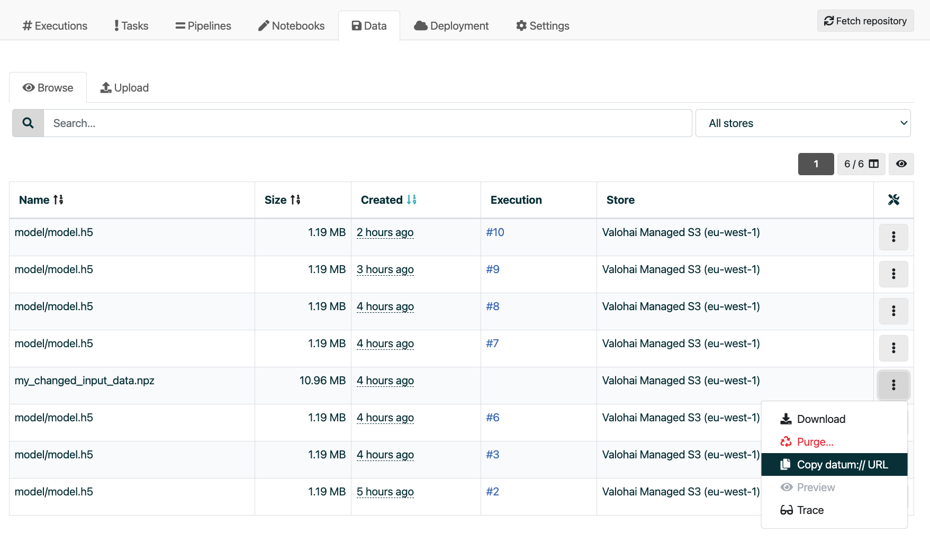Image resolution: width=930 pixels, height=560 pixels.
Task: Close actions menu for my_changed_input_data.npz row
Action: point(893,385)
